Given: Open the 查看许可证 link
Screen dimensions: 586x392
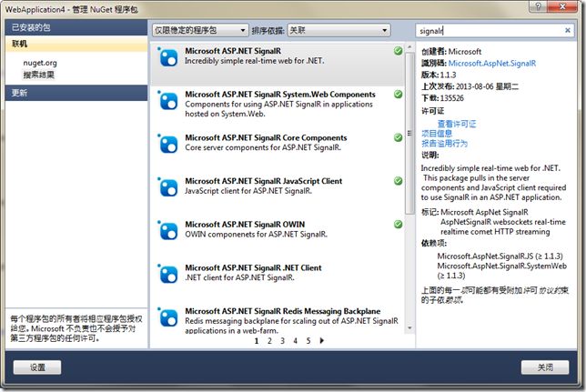Looking at the screenshot, I should click(457, 124).
